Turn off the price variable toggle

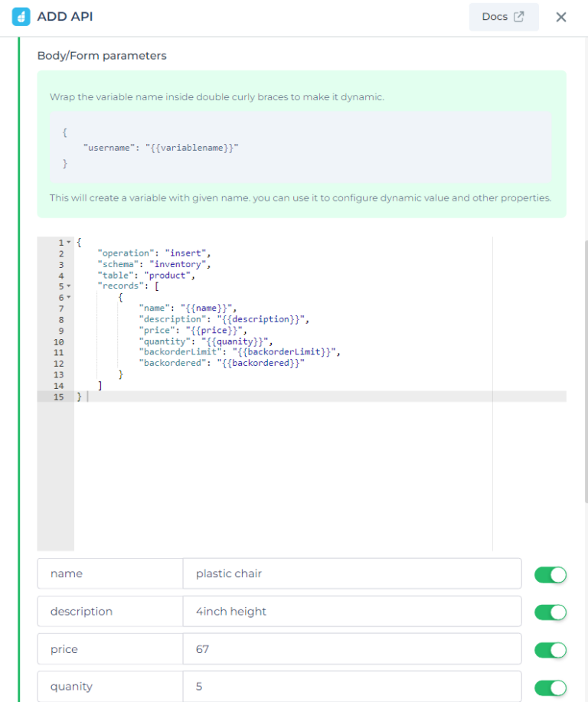pos(550,650)
